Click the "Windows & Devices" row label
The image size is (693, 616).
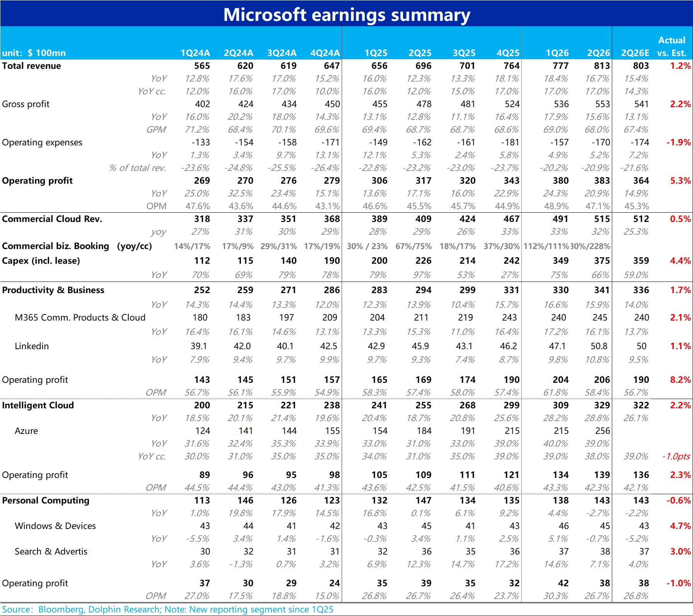tap(55, 526)
